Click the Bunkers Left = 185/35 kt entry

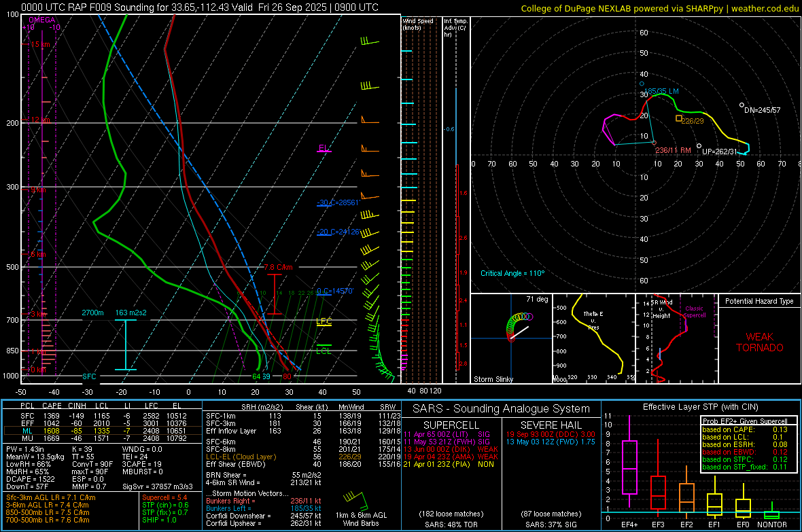coord(264,508)
